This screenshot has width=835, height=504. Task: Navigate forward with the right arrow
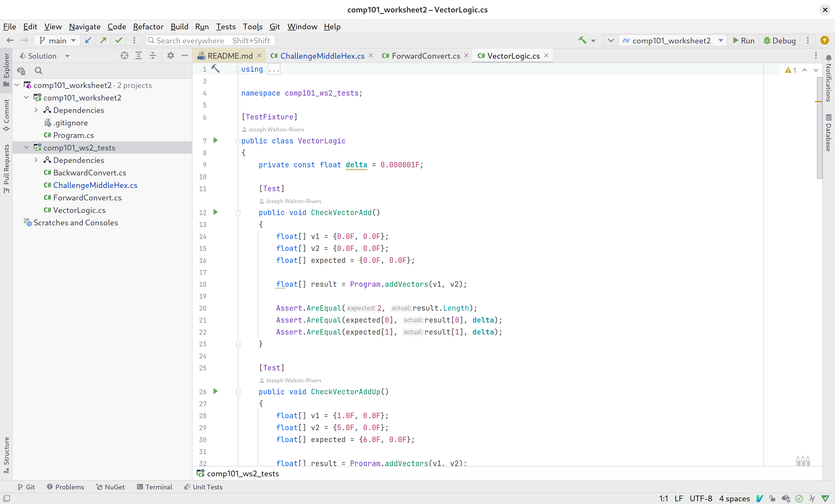coord(24,40)
